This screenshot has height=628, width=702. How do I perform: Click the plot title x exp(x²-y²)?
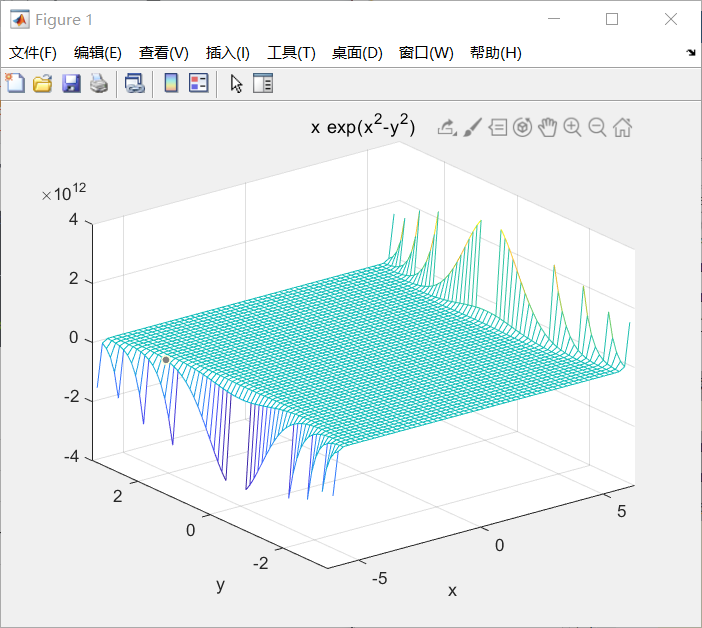[x=363, y=125]
